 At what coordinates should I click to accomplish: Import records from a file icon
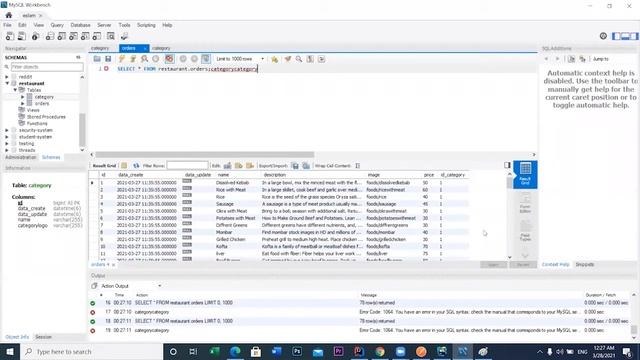(x=306, y=166)
